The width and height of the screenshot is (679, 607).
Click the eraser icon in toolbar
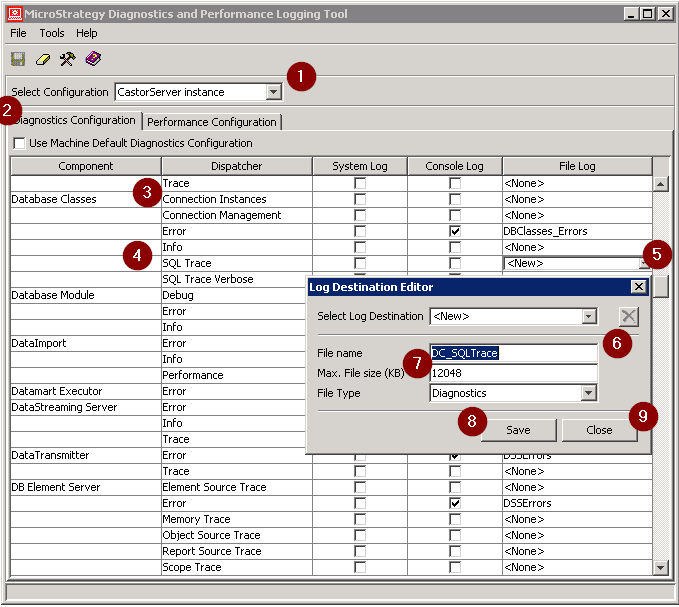43,59
